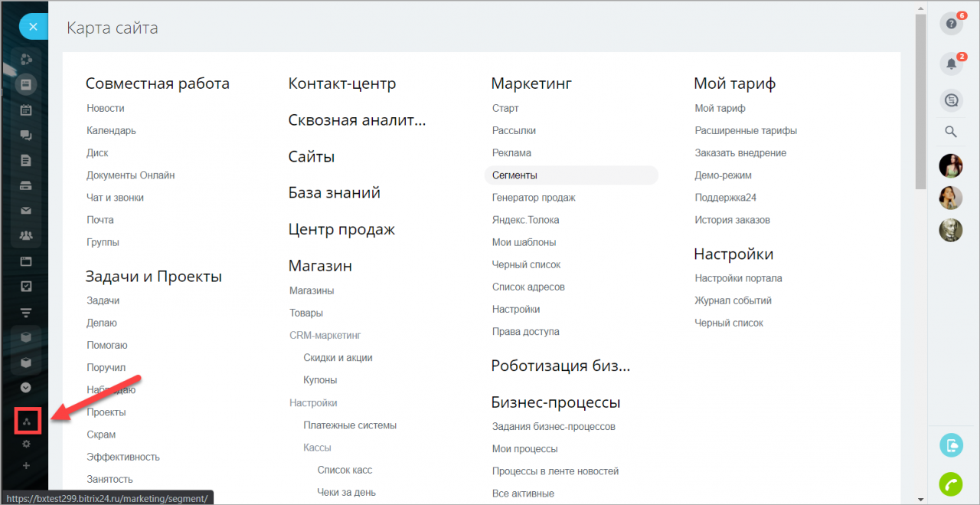Click the green phone call button

pyautogui.click(x=951, y=484)
